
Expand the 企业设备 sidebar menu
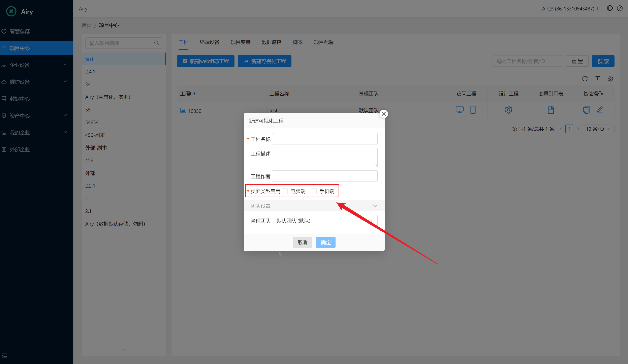[x=37, y=65]
